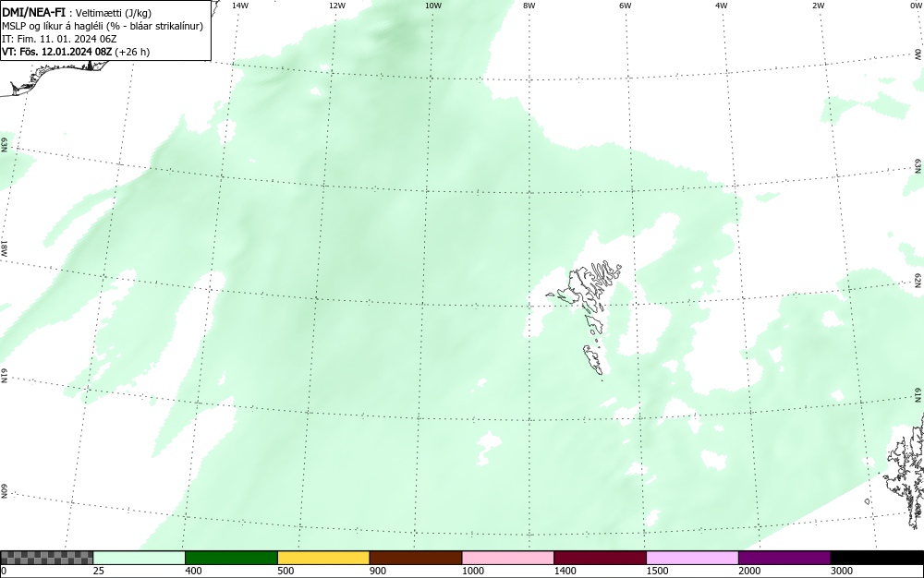The image size is (924, 578).
Task: Click the dark green 400–500 legend swatch
Action: [231, 558]
